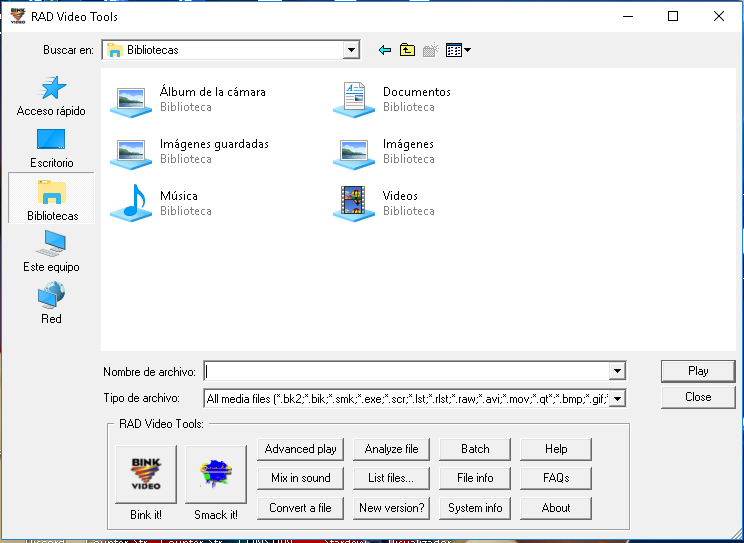Viewport: 744px width, 543px height.
Task: Select Acceso rápido in the sidebar
Action: 51,96
